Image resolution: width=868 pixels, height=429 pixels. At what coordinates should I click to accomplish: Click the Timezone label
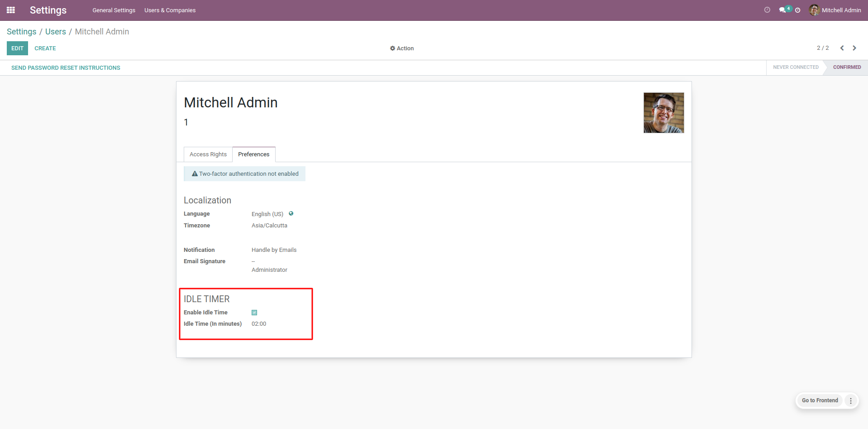pos(197,226)
